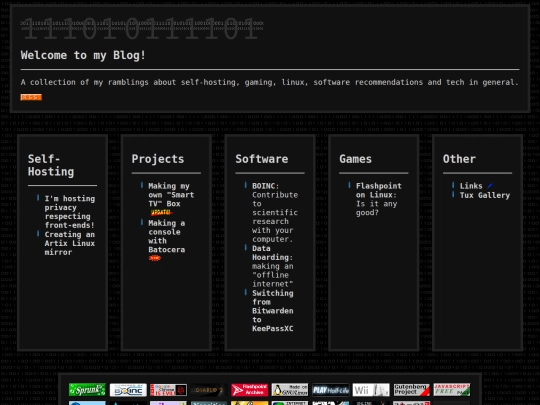
Task: Click the external link icon beside Links
Action: (490, 186)
